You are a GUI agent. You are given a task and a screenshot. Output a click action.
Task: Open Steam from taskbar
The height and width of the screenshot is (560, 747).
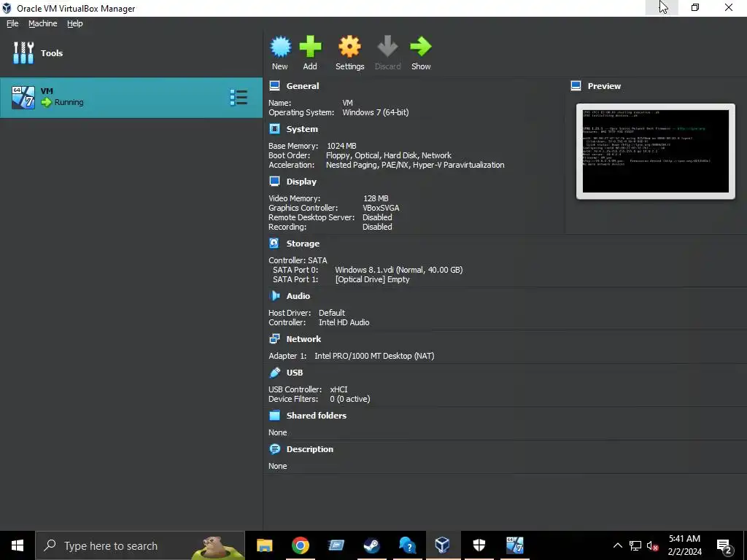371,545
